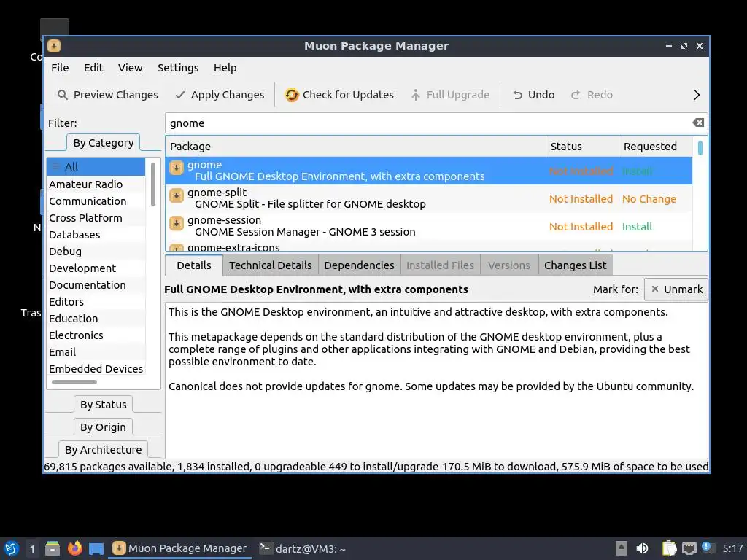Click Apply Changes button
The width and height of the screenshot is (747, 560).
[x=219, y=95]
